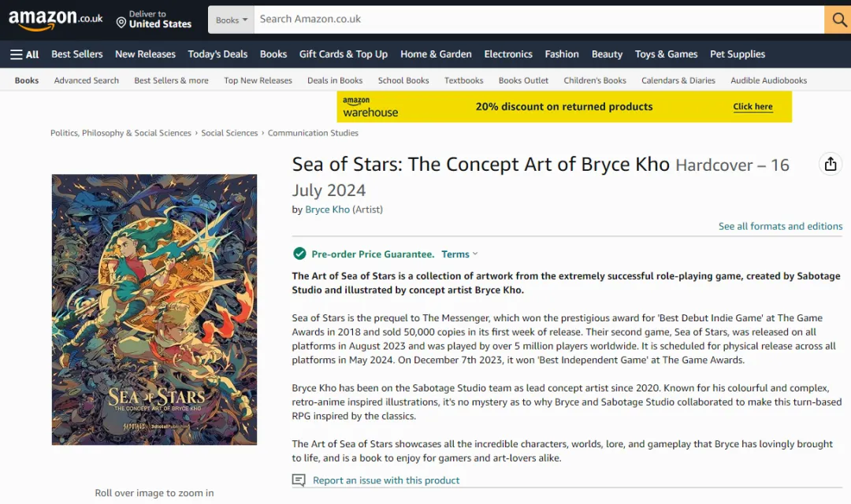Click the Amazon.co.uk logo

pos(55,20)
